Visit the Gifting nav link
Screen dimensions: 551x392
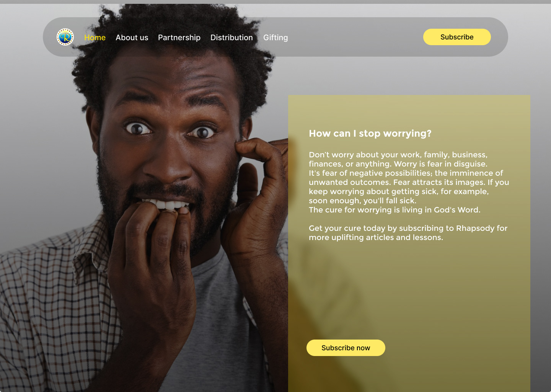[x=275, y=38]
